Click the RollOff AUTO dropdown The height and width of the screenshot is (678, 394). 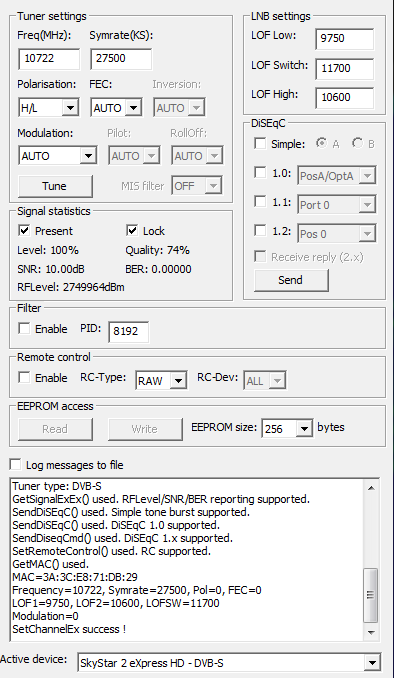(x=197, y=156)
